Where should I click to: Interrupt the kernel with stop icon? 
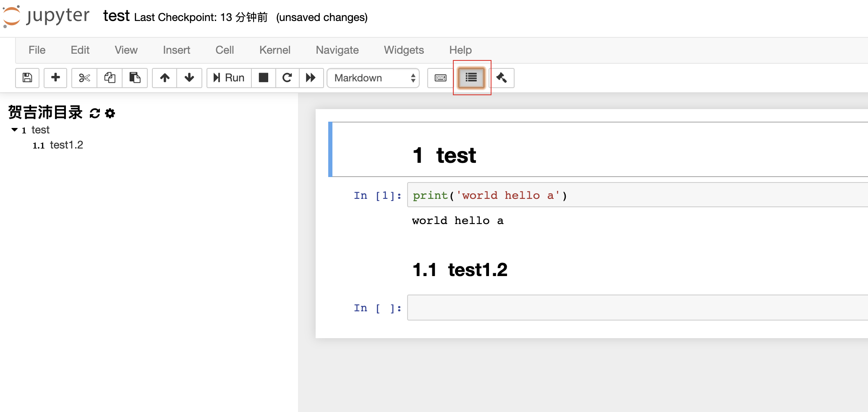point(264,78)
